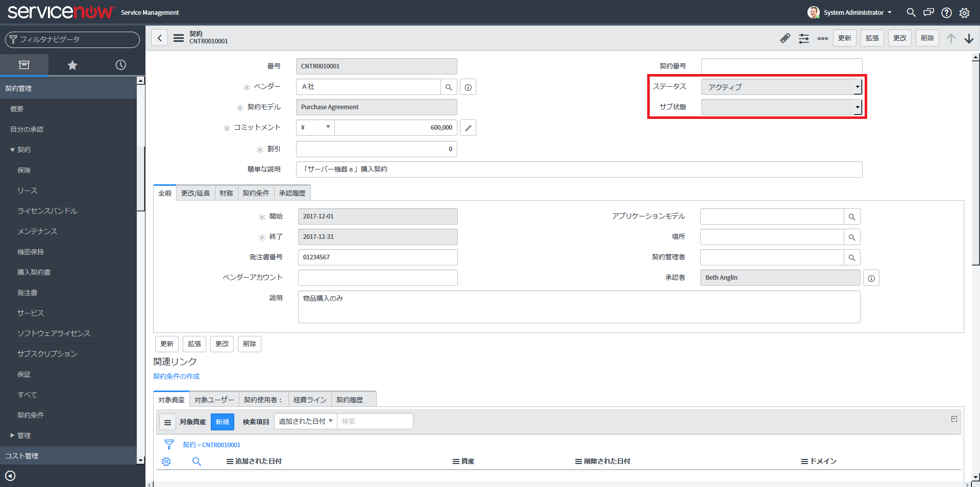Open the system settings gear icon
This screenshot has width=980, height=487.
tap(964, 12)
